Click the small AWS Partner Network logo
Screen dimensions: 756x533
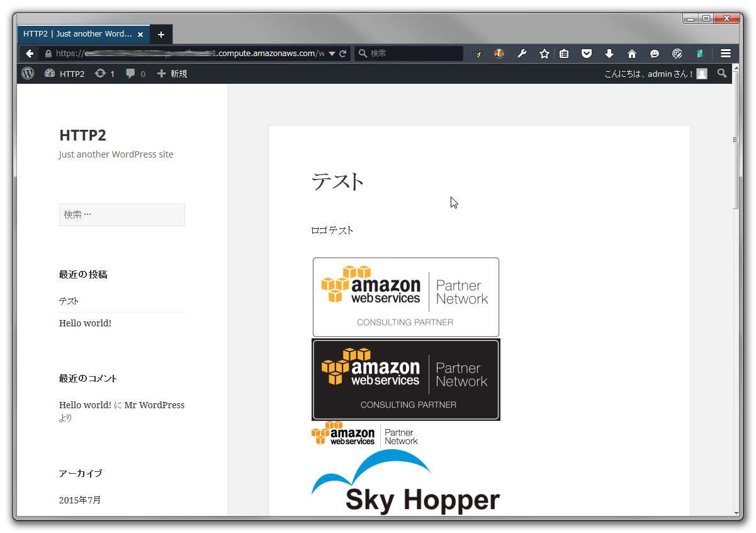(365, 433)
